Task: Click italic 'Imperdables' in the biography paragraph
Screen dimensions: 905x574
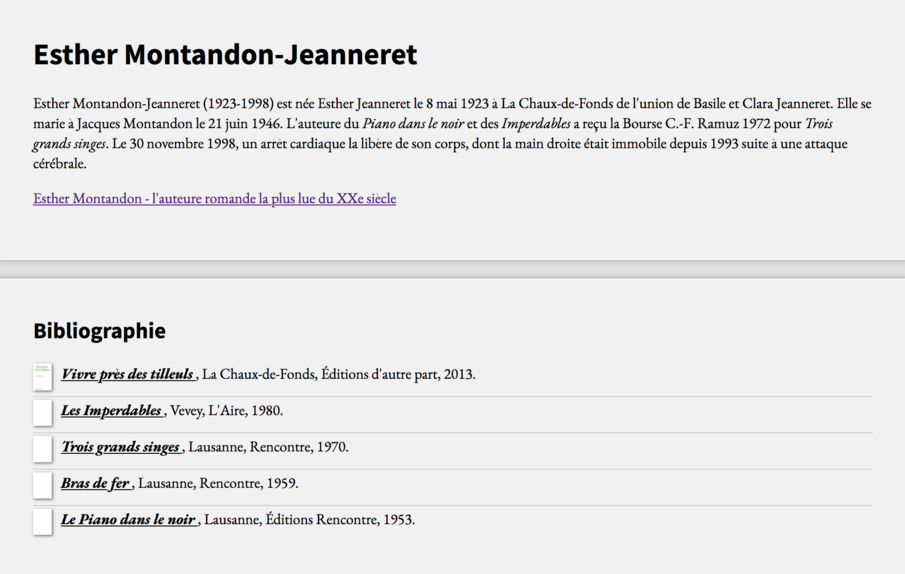Action: [536, 123]
